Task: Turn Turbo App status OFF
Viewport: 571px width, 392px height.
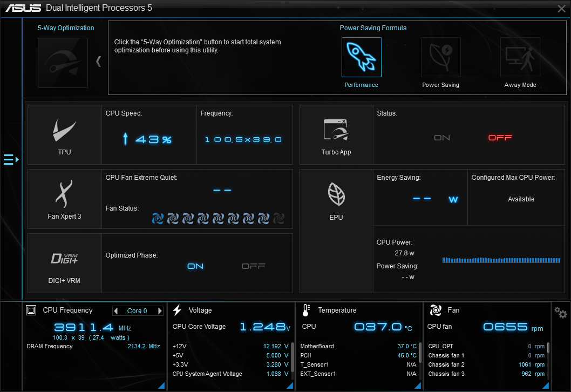Action: [x=500, y=138]
